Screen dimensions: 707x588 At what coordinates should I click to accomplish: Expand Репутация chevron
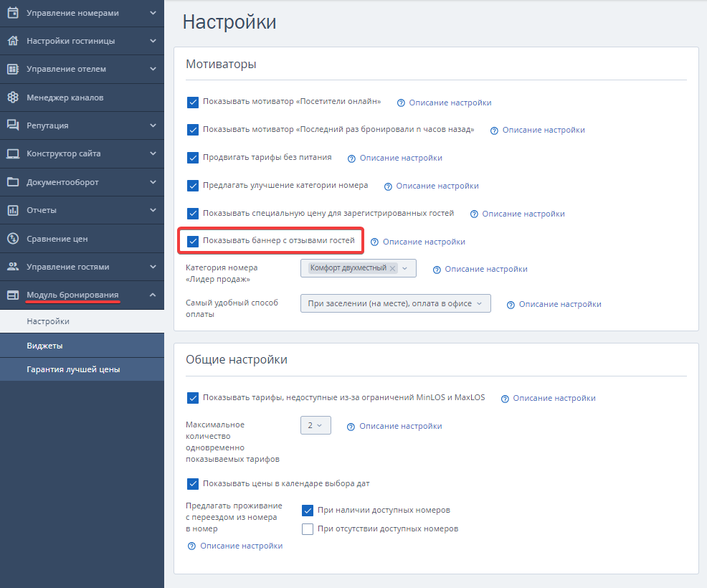(153, 125)
